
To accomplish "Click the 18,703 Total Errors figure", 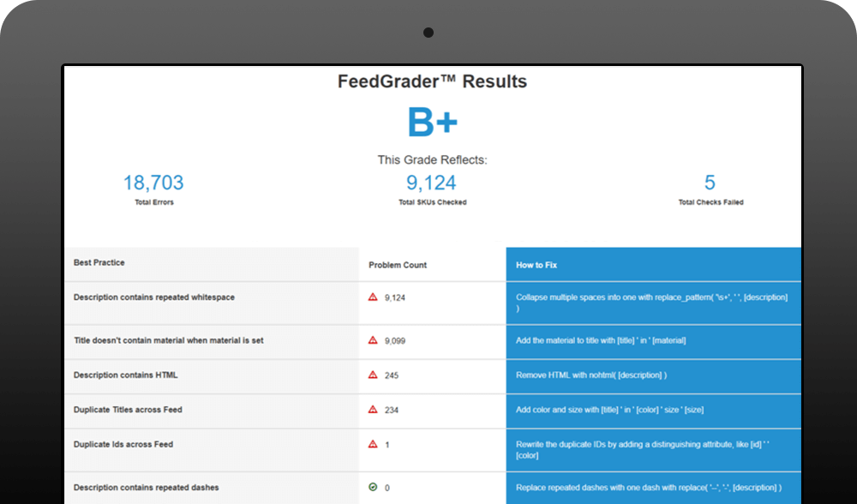I will pos(153,183).
